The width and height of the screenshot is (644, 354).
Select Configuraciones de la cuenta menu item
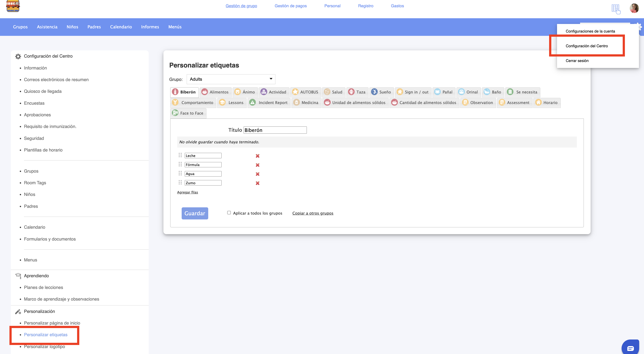point(590,31)
